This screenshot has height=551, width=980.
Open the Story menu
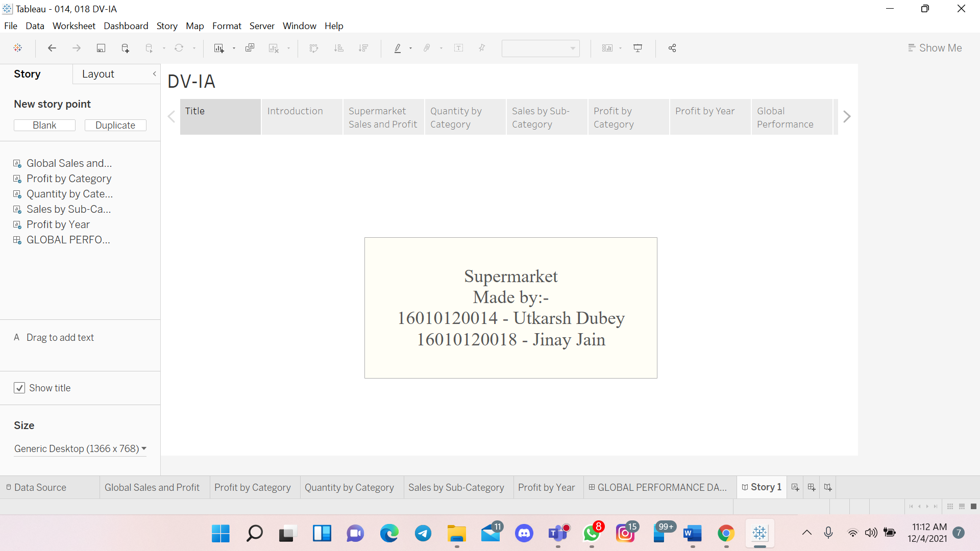pyautogui.click(x=167, y=26)
